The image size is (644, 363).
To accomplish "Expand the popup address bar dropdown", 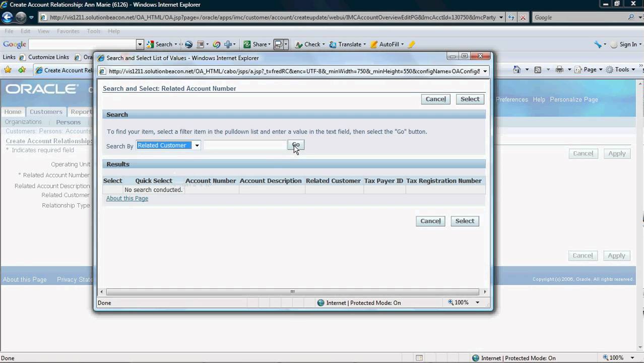I will point(485,72).
